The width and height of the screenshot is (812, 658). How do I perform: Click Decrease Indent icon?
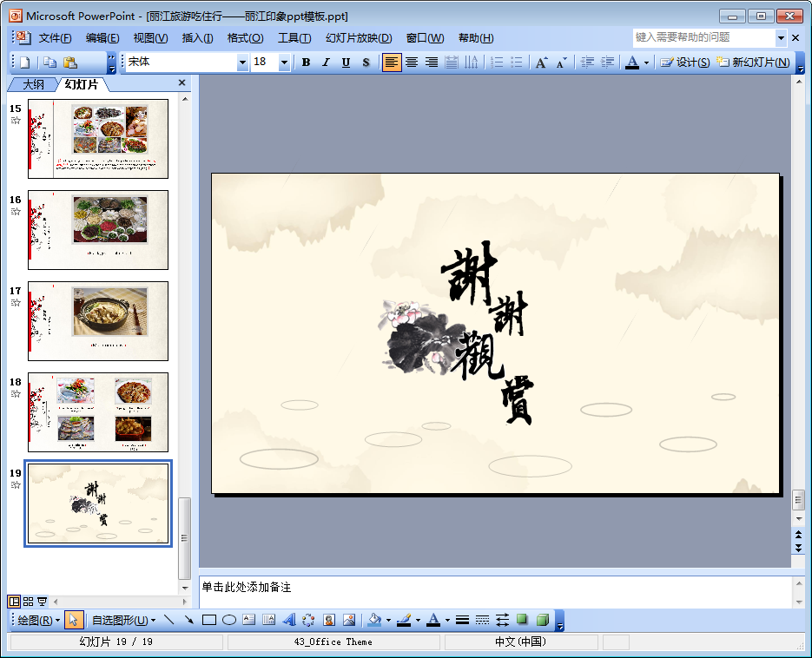[587, 63]
